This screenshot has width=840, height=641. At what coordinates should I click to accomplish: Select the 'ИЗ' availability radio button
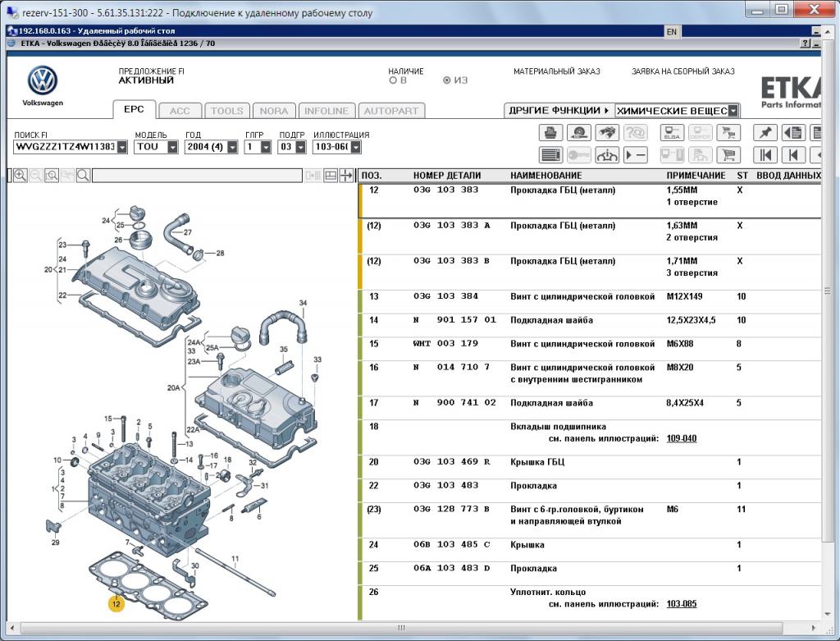(447, 80)
